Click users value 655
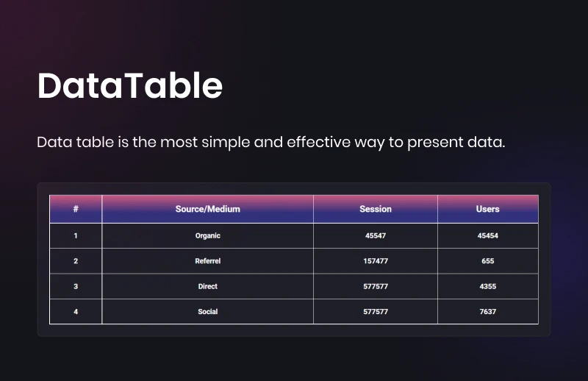 [488, 261]
